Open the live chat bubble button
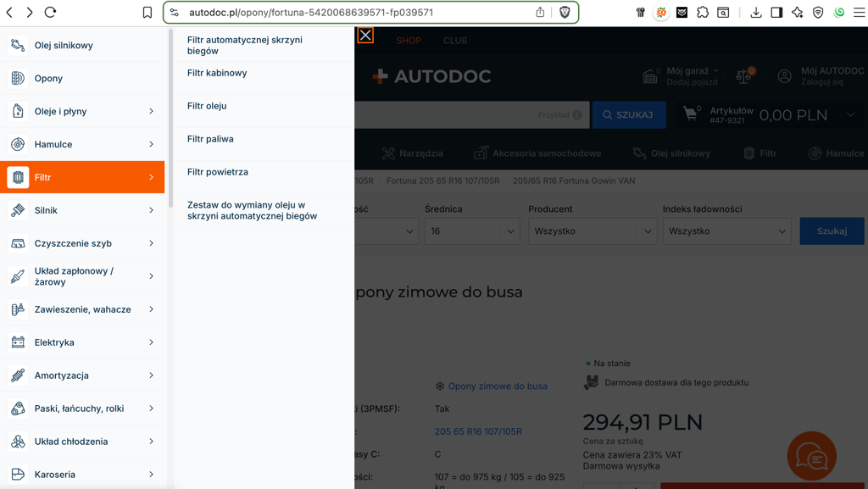Viewport: 868px width, 489px height. [x=811, y=456]
